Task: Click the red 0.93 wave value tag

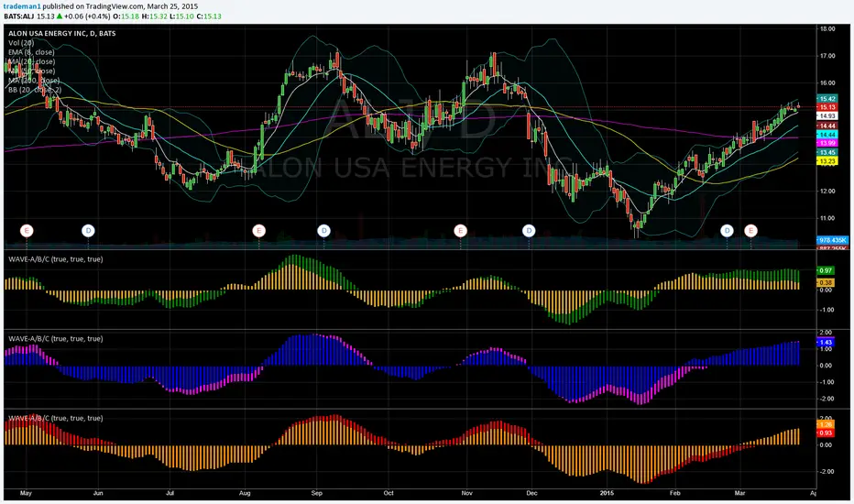Action: [x=825, y=433]
